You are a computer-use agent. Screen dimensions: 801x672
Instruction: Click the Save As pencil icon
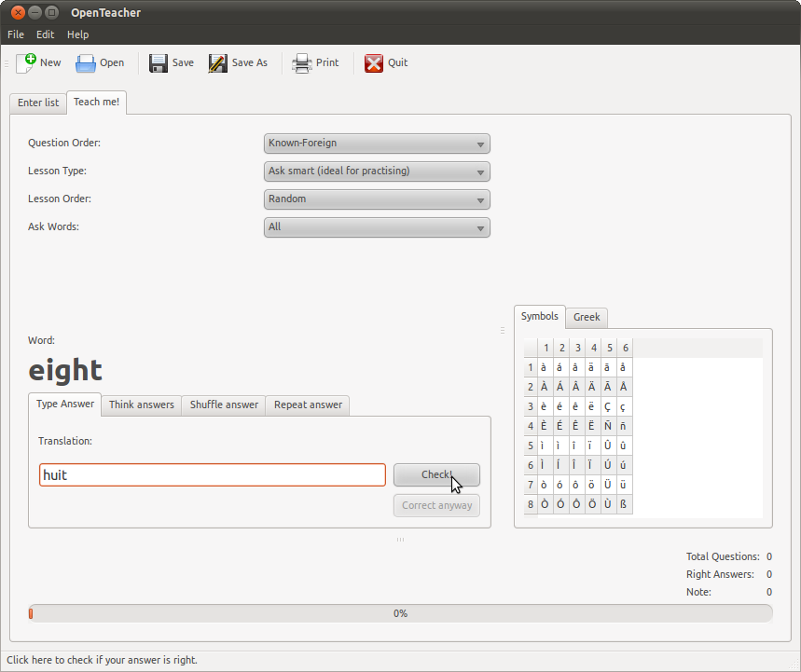tap(218, 62)
